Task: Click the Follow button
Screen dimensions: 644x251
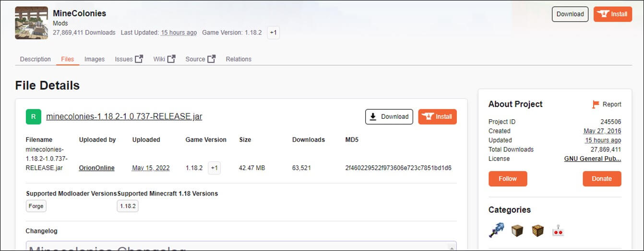Action: [508, 179]
